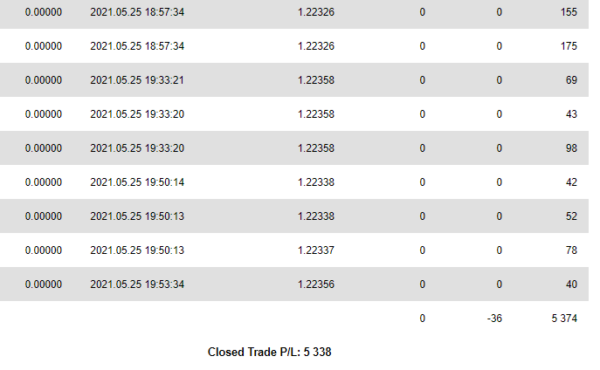The height and width of the screenshot is (370, 600).
Task: Click the total profit value 5 374
Action: coord(564,318)
